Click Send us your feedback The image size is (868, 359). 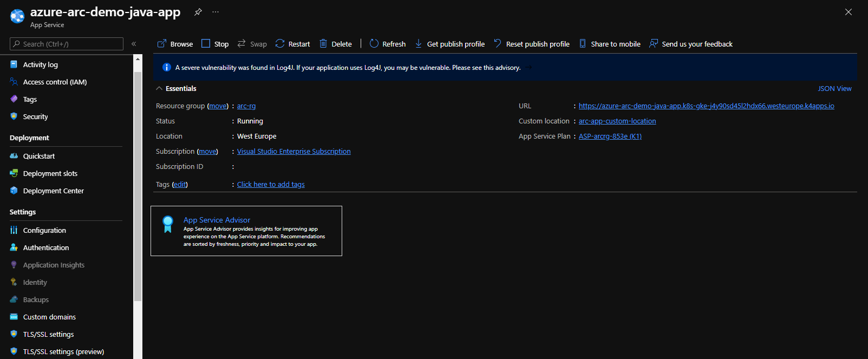691,44
